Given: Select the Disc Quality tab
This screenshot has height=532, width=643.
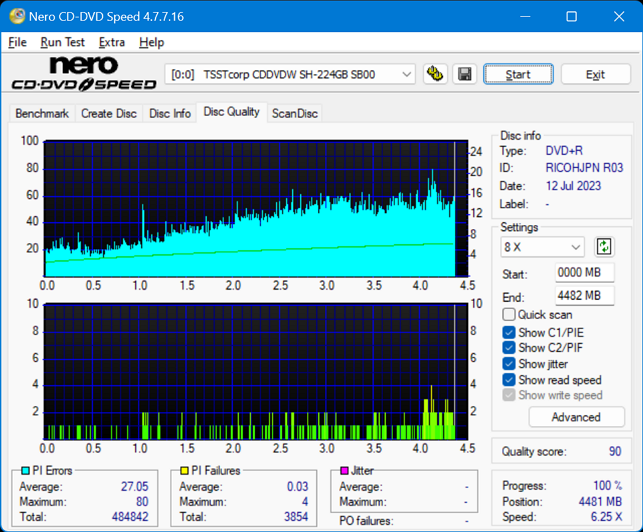Looking at the screenshot, I should pyautogui.click(x=232, y=112).
